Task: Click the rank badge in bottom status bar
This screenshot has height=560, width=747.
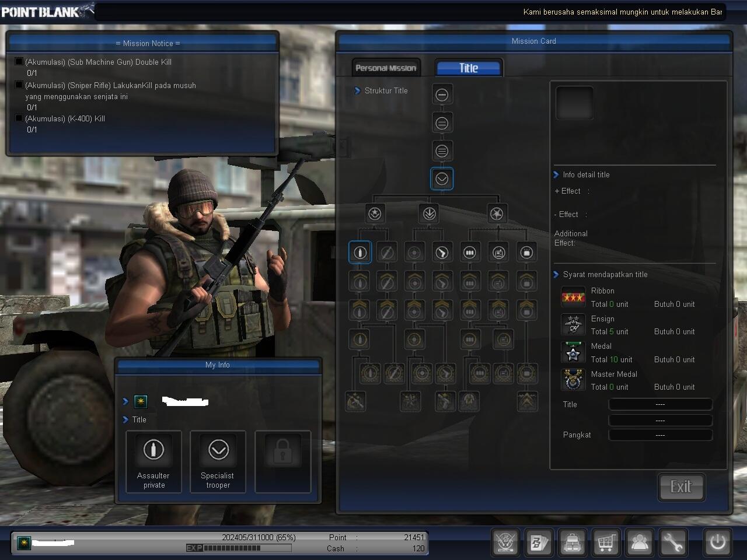Action: coord(23,543)
